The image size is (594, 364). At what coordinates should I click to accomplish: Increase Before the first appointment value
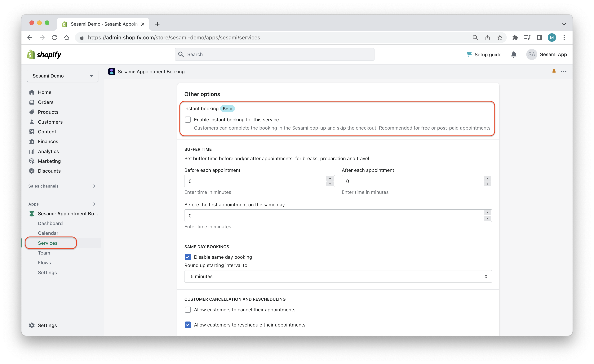click(487, 213)
